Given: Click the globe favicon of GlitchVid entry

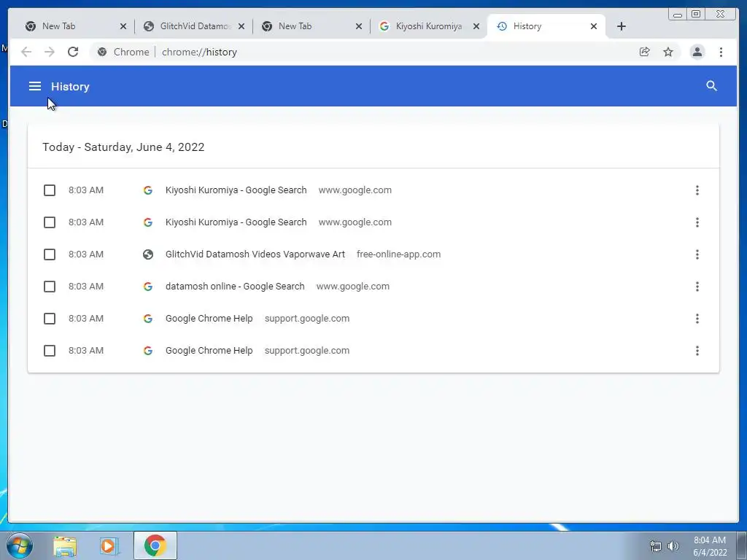Looking at the screenshot, I should [x=148, y=254].
